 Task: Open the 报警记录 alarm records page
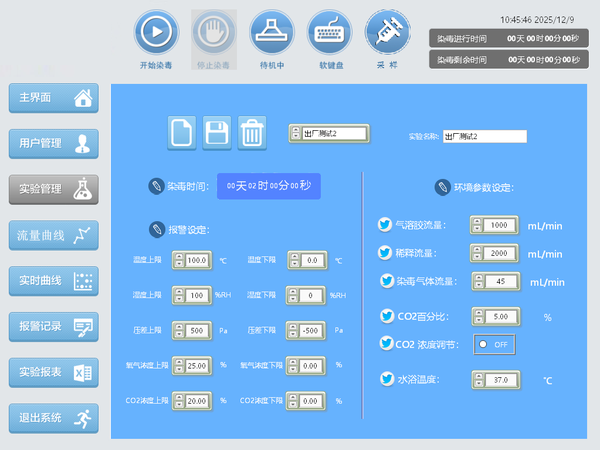[54, 326]
